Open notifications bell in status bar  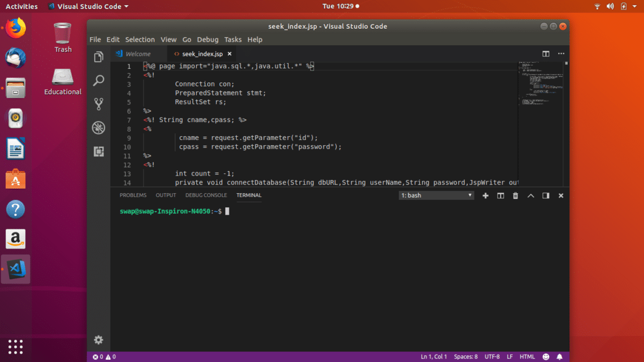(559, 357)
